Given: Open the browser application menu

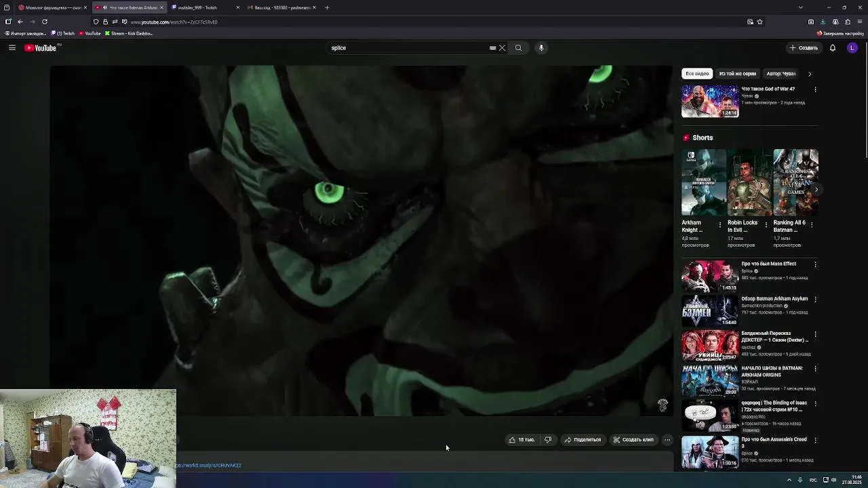Looking at the screenshot, I should pyautogui.click(x=860, y=22).
